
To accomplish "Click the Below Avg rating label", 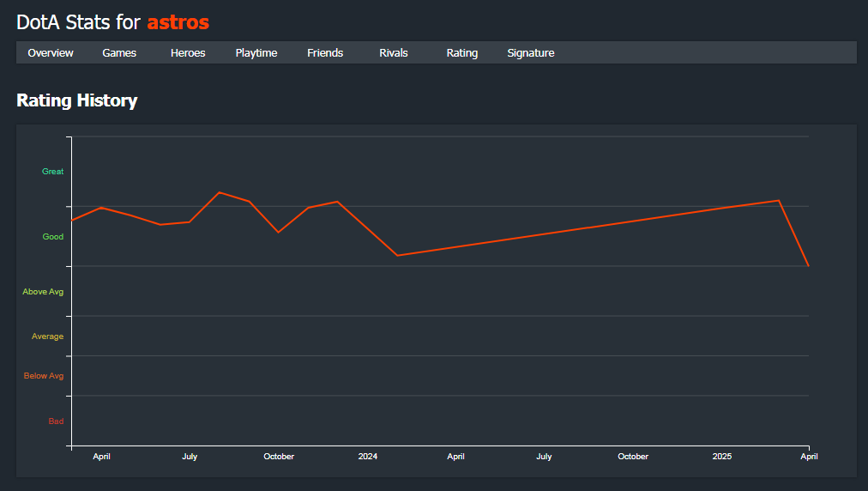I will click(43, 376).
